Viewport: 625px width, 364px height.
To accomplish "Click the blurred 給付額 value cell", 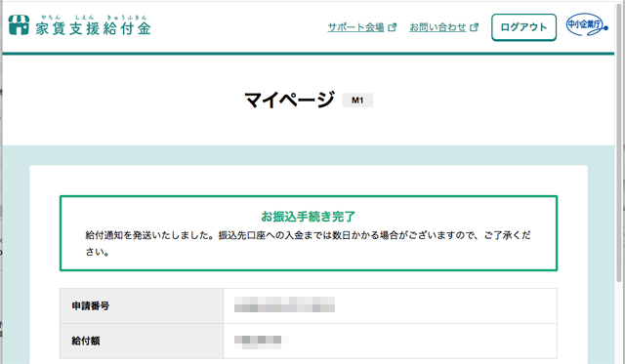I will click(x=391, y=341).
